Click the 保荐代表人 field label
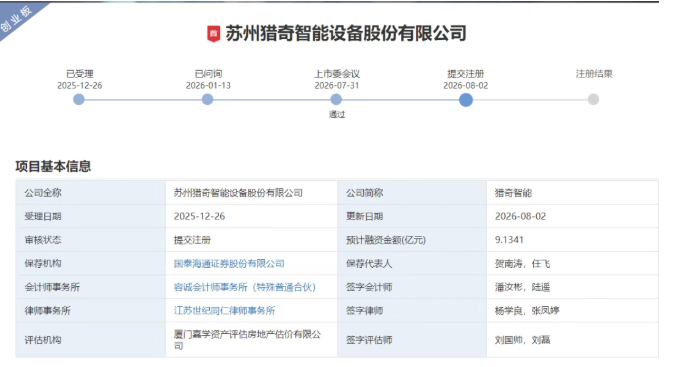Viewport: 674px width, 367px height. click(369, 263)
